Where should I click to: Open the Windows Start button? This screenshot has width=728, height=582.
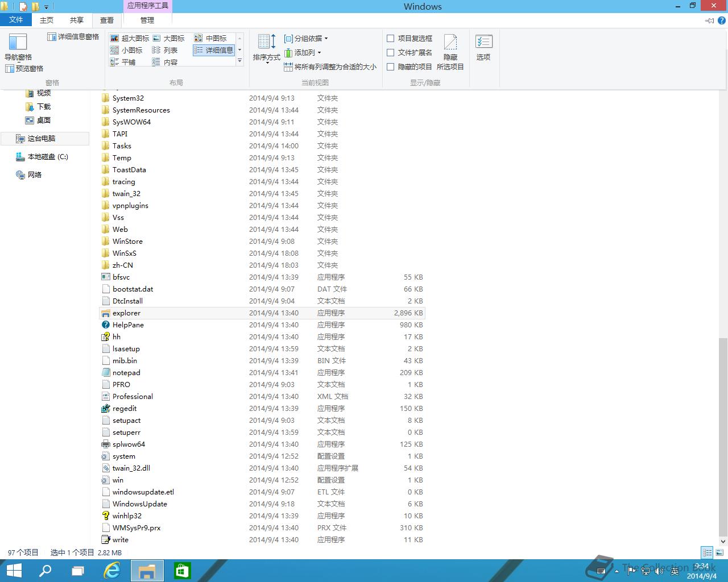pyautogui.click(x=14, y=571)
